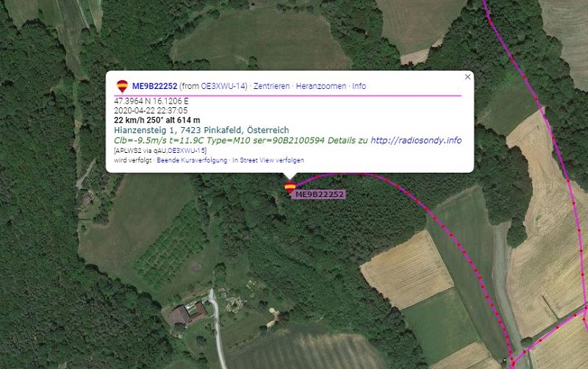Click Beende Kursverfolgung to stop tracking
Screen dimensions: 588x369
(x=192, y=160)
